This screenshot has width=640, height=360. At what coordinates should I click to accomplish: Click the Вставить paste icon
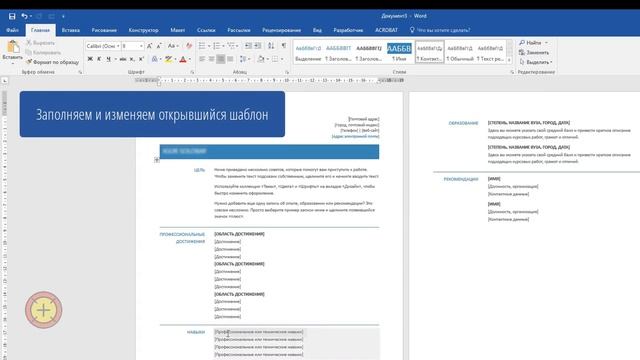click(x=13, y=47)
